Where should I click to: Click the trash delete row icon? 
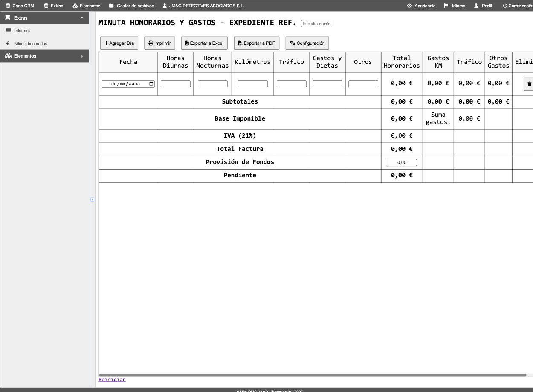coord(529,84)
